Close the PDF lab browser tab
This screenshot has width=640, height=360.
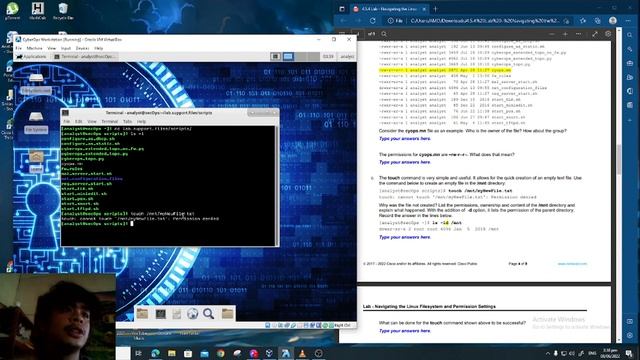coord(424,9)
